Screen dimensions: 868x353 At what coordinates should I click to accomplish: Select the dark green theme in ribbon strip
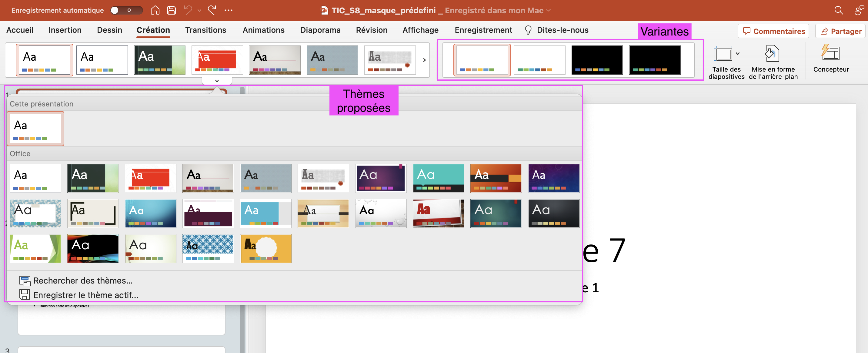click(x=160, y=60)
